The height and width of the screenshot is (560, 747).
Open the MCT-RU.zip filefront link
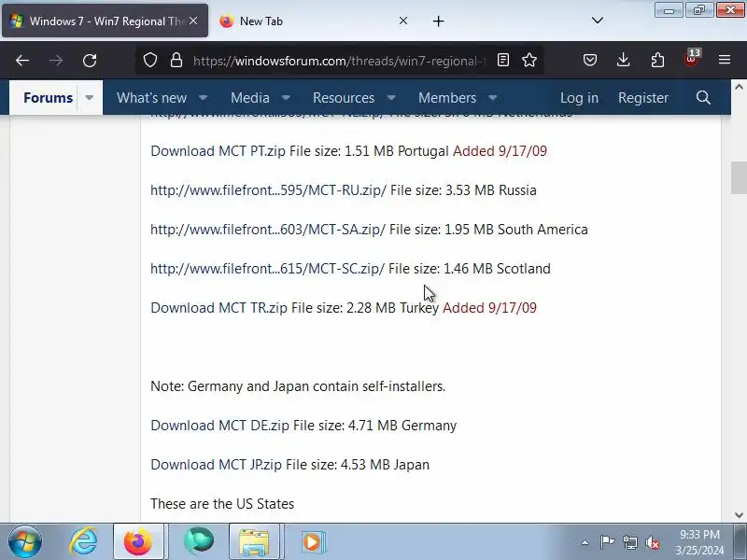[x=268, y=190]
